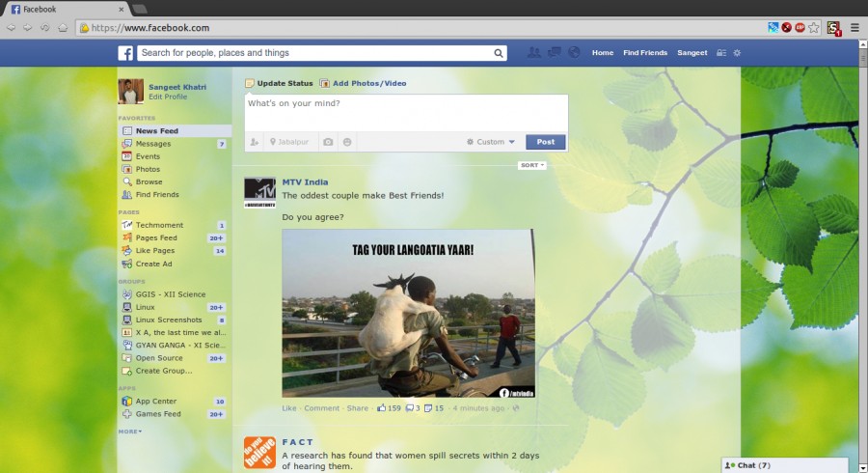Click shares icon showing 15
This screenshot has height=473, width=868.
point(428,408)
